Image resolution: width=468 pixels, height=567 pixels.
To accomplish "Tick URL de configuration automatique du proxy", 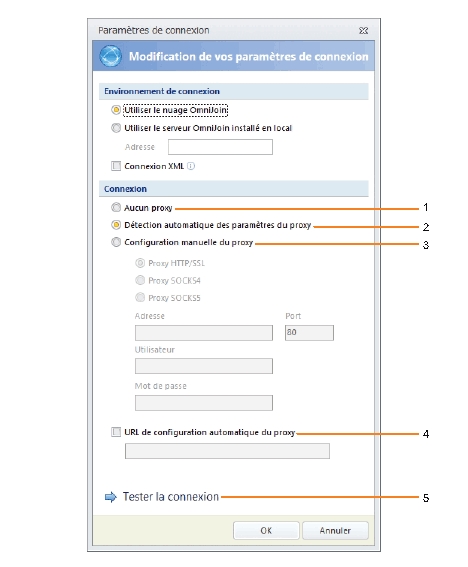I will pos(116,432).
